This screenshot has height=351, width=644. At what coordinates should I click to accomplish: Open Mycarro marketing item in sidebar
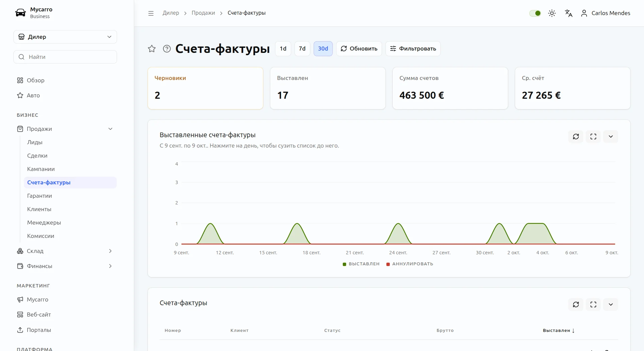pyautogui.click(x=65, y=299)
